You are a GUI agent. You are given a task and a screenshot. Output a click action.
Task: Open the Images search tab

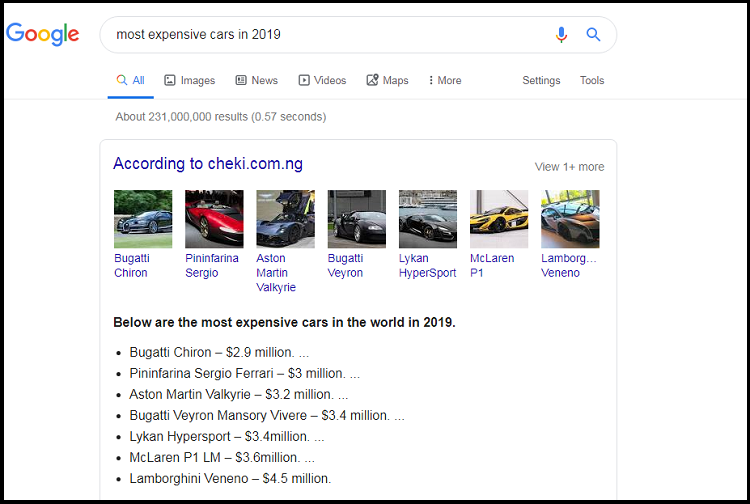coord(189,80)
